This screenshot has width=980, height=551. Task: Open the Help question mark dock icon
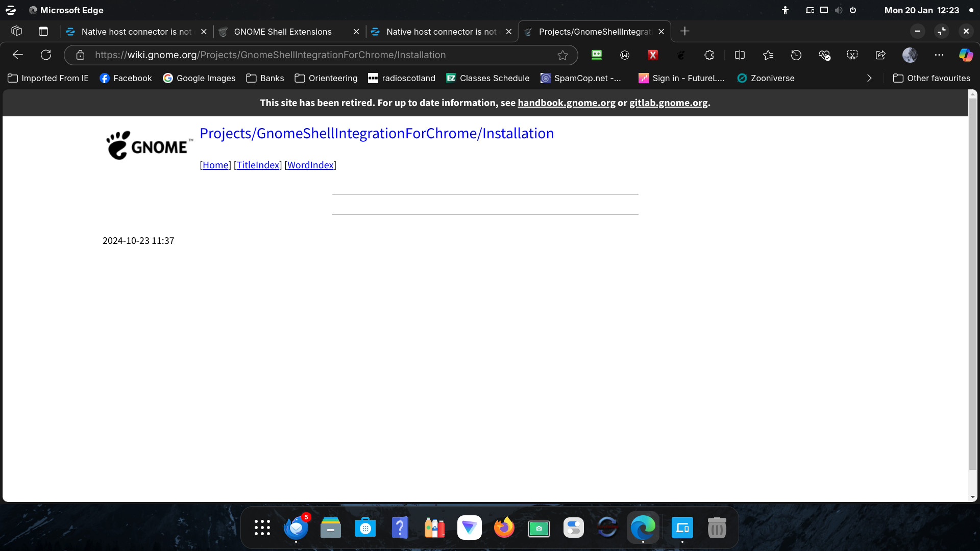pyautogui.click(x=400, y=528)
